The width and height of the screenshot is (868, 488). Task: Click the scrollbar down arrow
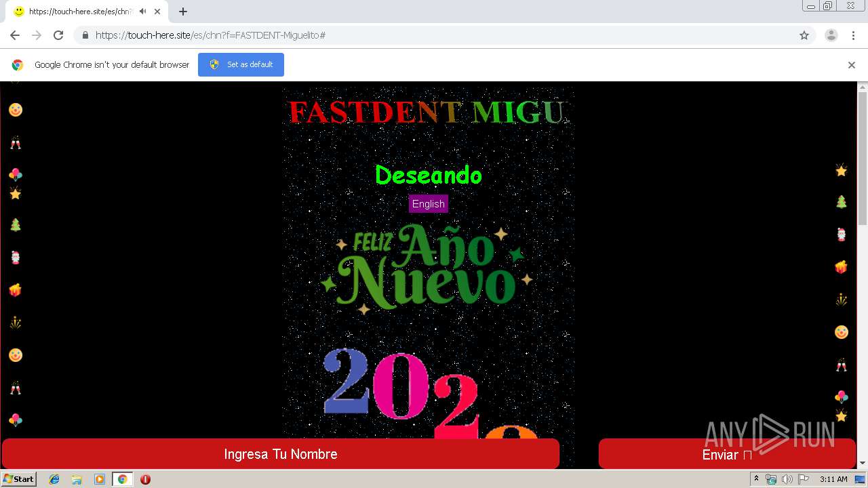[863, 464]
